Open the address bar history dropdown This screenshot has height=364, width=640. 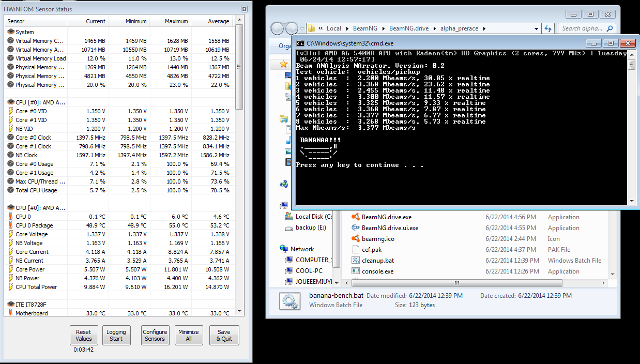tap(536, 28)
